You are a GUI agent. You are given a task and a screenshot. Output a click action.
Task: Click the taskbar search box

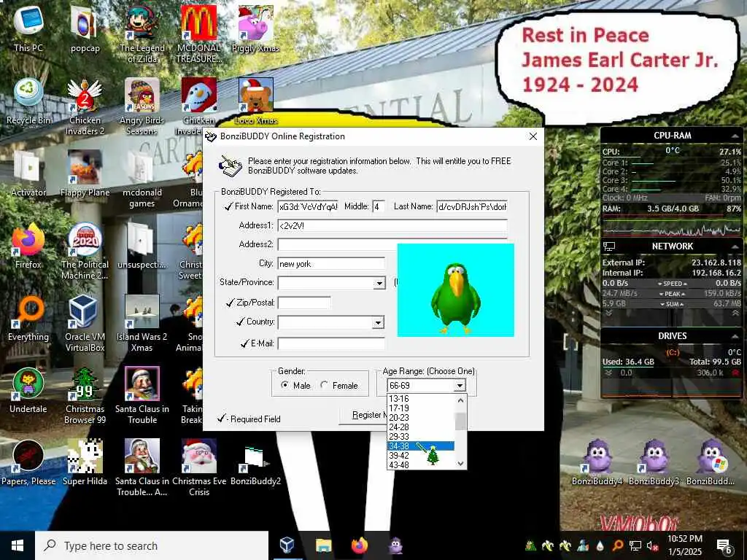pos(152,545)
